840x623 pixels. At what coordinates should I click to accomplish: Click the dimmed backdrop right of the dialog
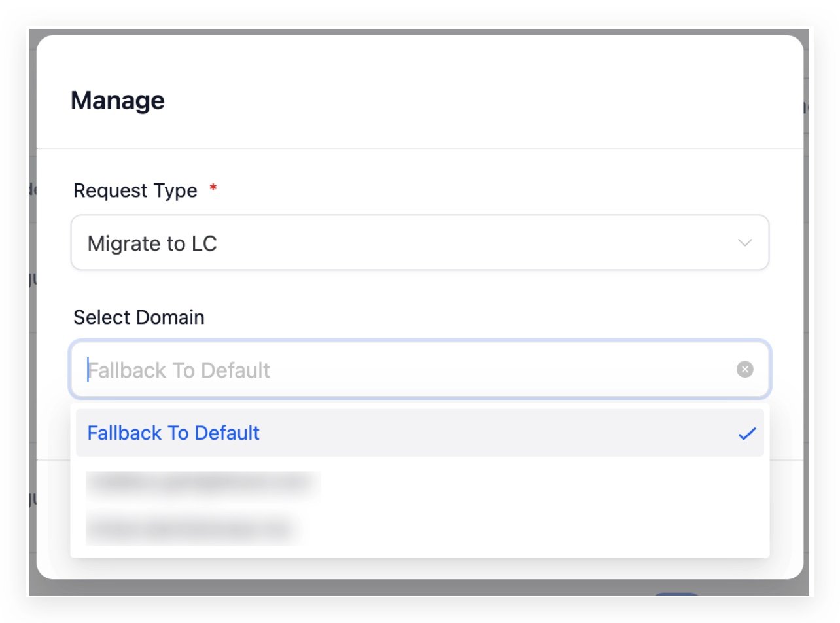point(807,327)
